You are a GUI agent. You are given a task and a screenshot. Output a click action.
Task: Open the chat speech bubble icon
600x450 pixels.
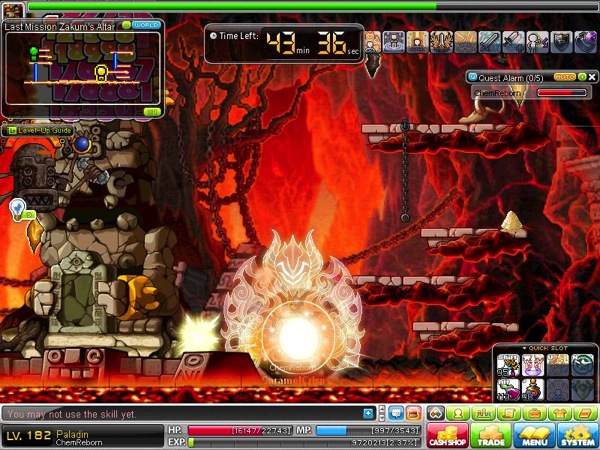click(396, 413)
